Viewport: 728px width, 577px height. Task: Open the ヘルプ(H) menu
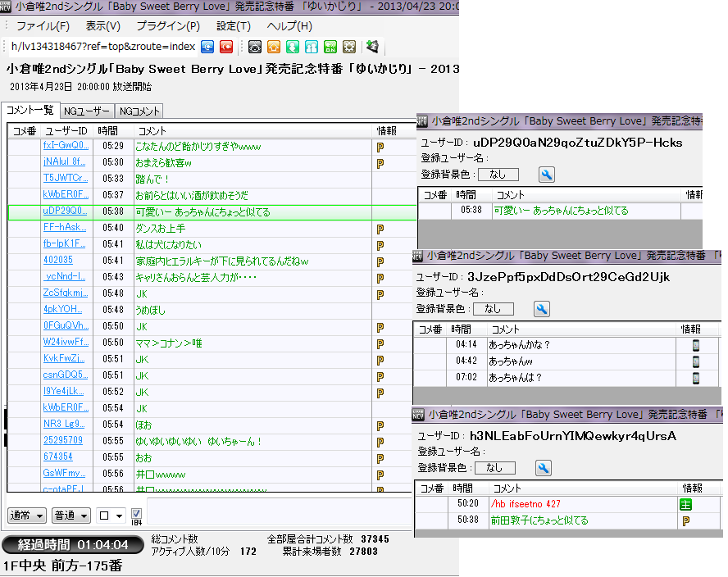point(289,26)
